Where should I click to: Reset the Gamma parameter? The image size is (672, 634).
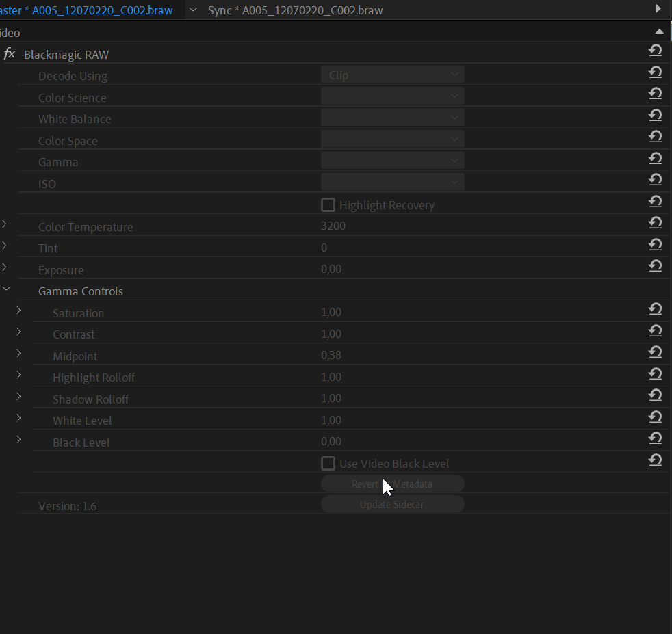click(656, 159)
